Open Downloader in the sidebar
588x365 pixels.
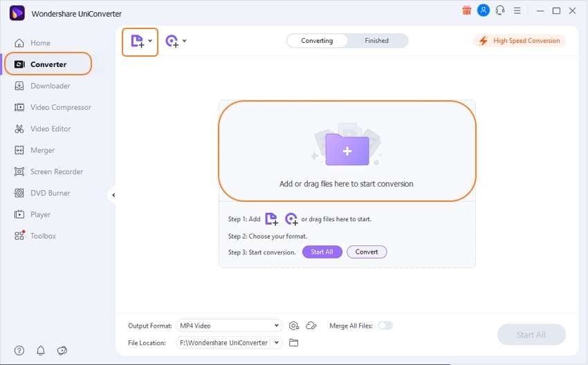tap(50, 86)
